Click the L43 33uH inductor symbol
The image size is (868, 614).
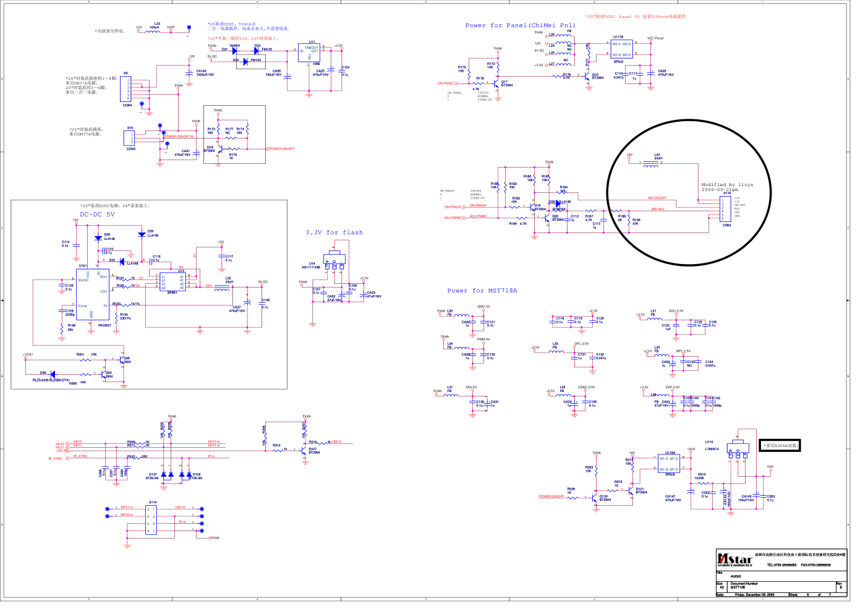click(651, 164)
